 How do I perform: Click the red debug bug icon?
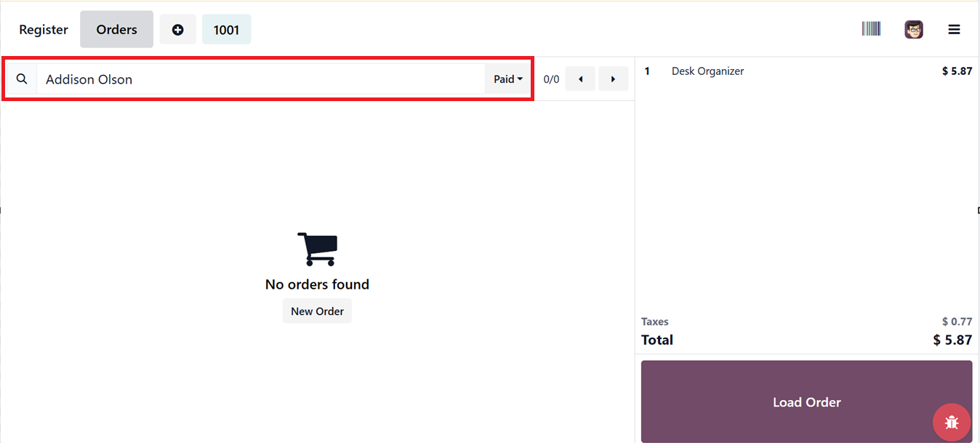951,422
